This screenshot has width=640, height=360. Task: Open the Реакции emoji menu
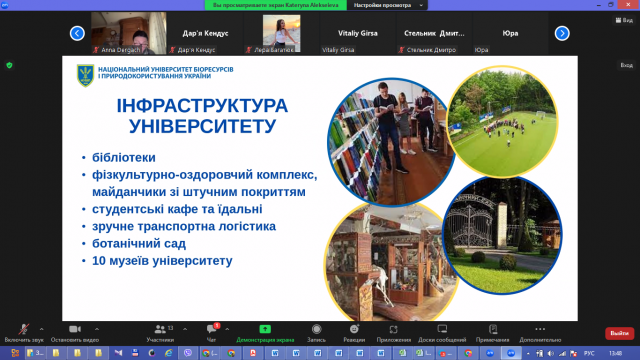[x=354, y=333]
